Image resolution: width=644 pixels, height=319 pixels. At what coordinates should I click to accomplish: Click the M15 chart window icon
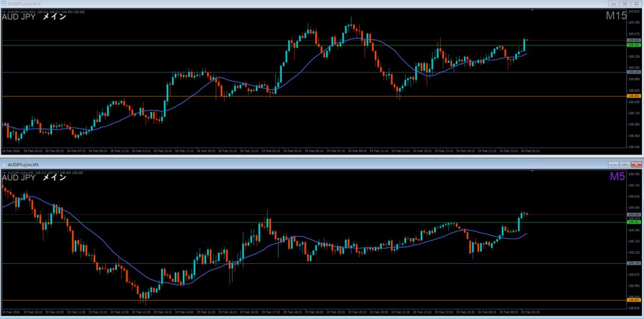(x=4, y=4)
